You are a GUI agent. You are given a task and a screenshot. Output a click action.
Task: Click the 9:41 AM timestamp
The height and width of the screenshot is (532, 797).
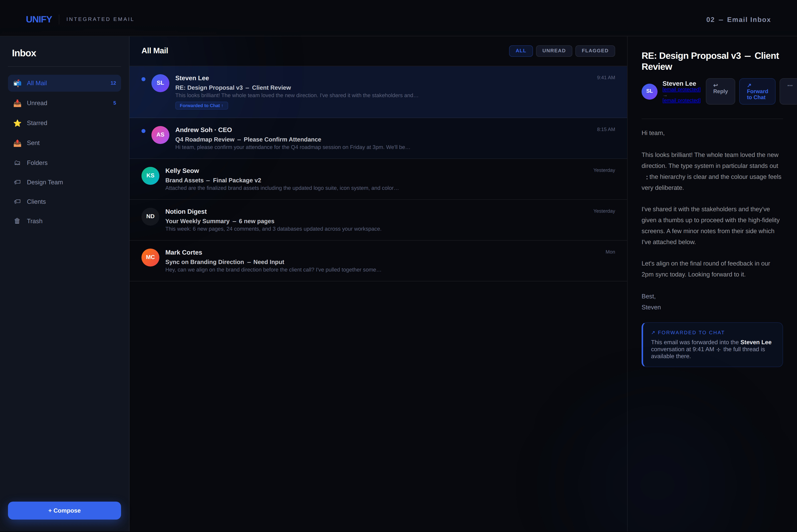[x=606, y=78]
